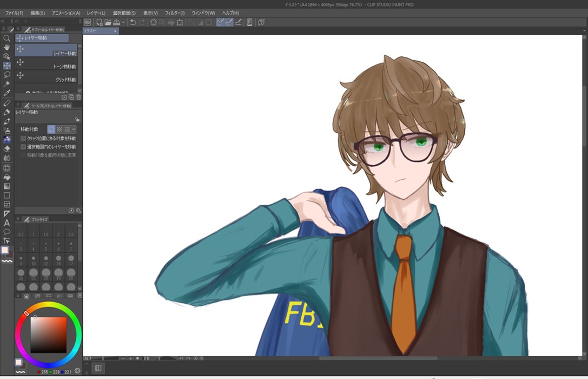
Task: Select the Text tool
Action: pos(6,223)
